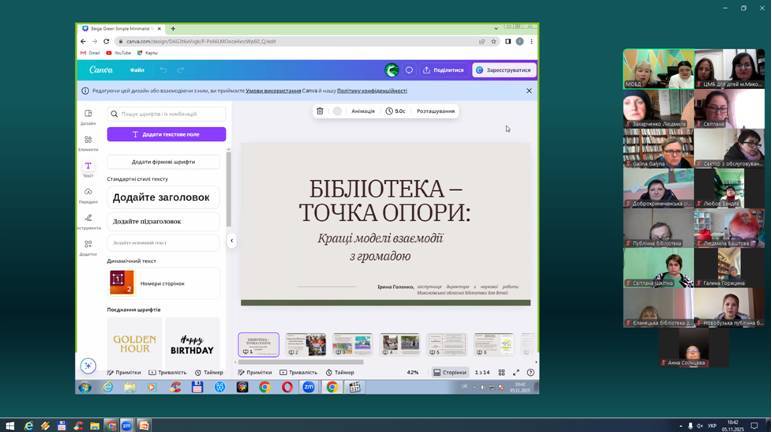
Task: Click the undo arrow in Canva header
Action: tap(162, 70)
